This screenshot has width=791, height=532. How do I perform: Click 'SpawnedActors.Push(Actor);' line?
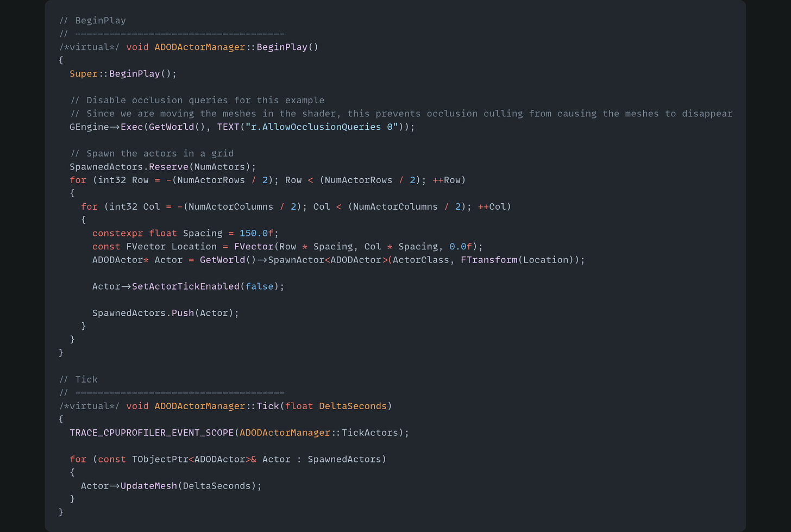coord(165,313)
